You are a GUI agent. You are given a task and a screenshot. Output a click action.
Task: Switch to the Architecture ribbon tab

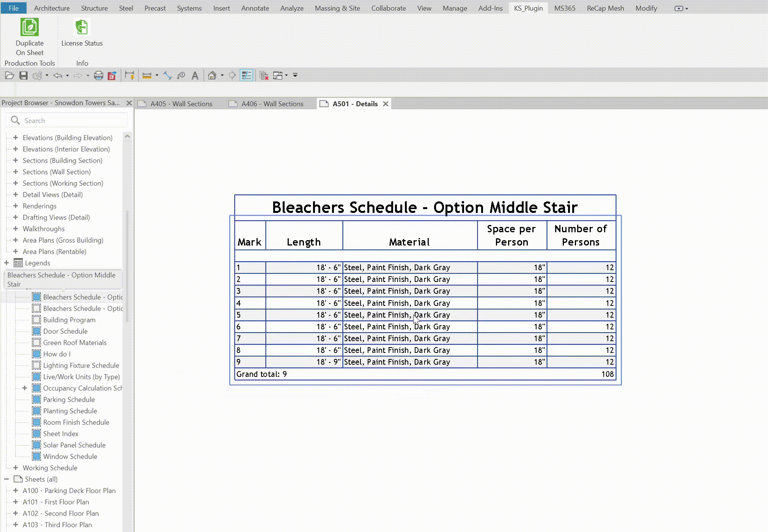coord(52,8)
